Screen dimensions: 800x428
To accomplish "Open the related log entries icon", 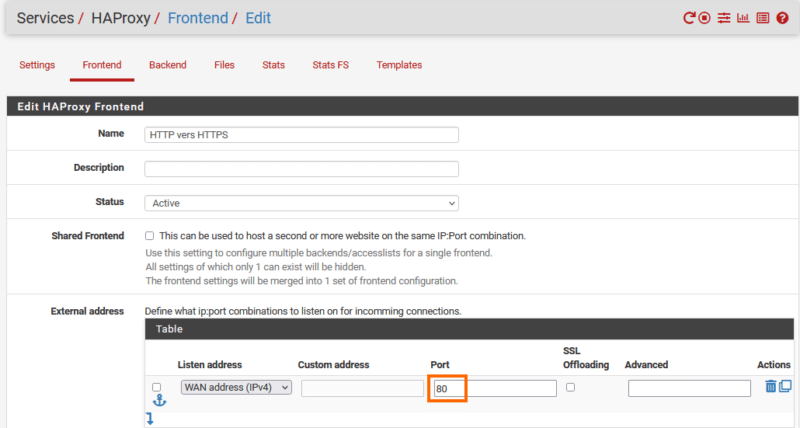I will 762,18.
